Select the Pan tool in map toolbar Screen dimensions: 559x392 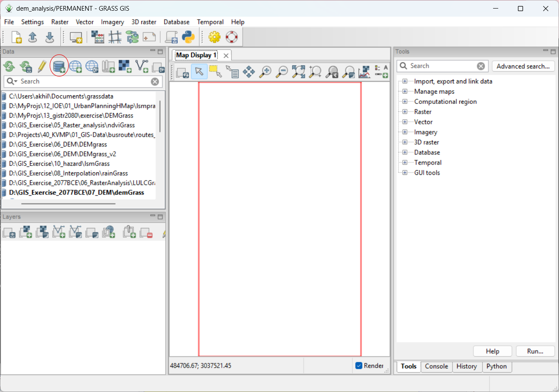(249, 72)
